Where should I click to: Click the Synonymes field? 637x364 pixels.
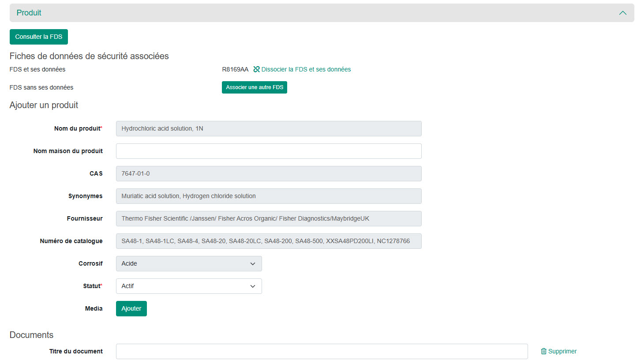[268, 196]
